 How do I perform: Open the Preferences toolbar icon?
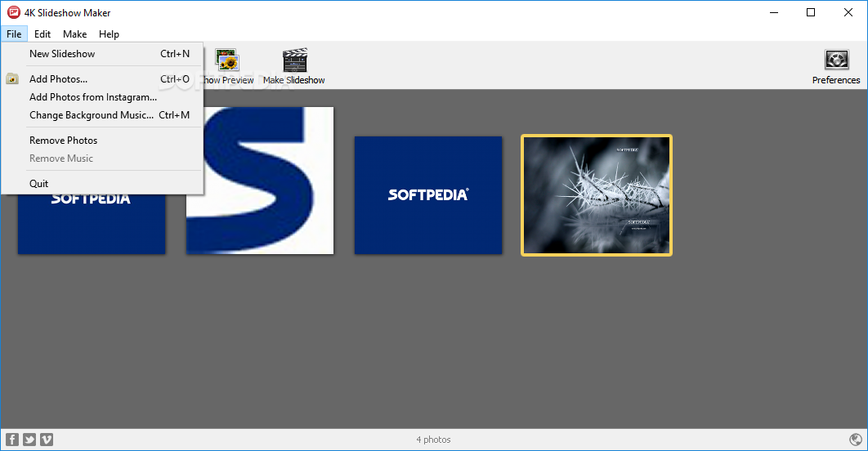click(x=836, y=60)
